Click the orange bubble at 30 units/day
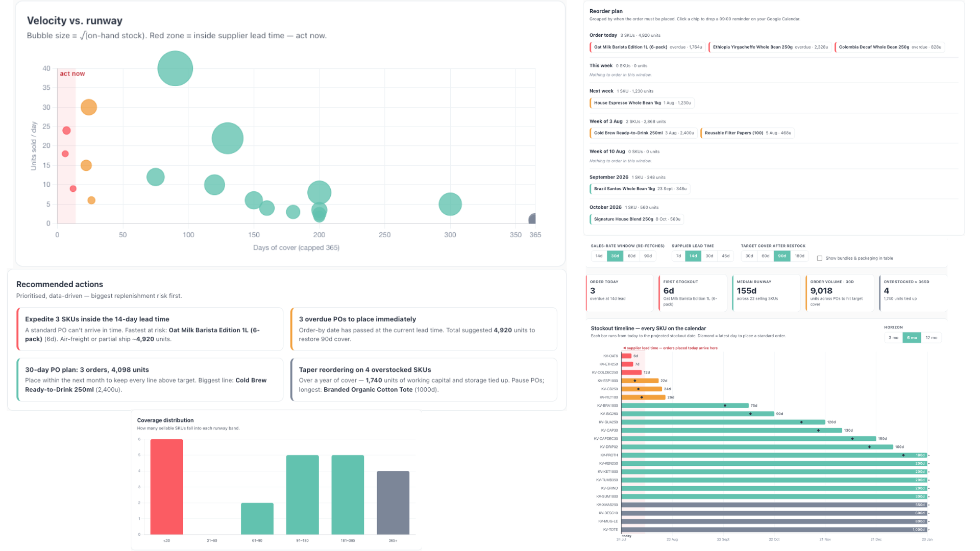The image size is (980, 551). pos(89,107)
